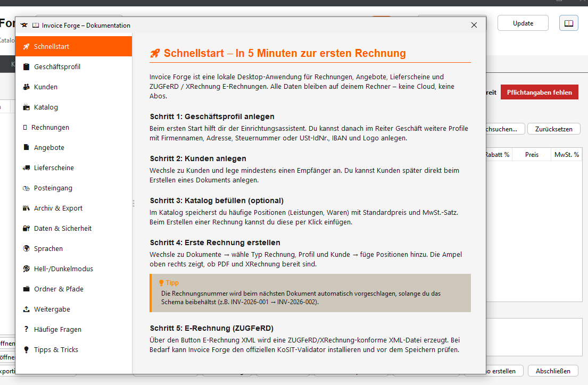Select Ordner & Pfade topic
The image size is (588, 385).
click(x=74, y=289)
